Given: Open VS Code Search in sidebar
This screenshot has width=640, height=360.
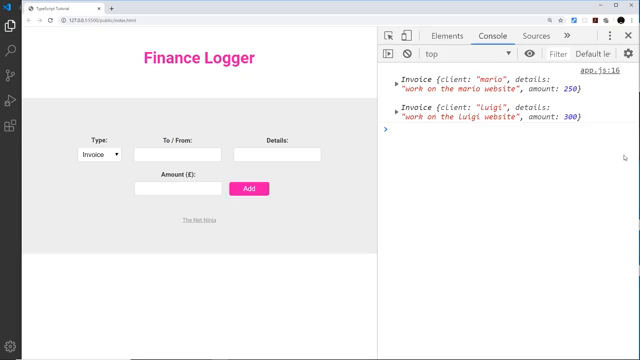Looking at the screenshot, I should 10,51.
